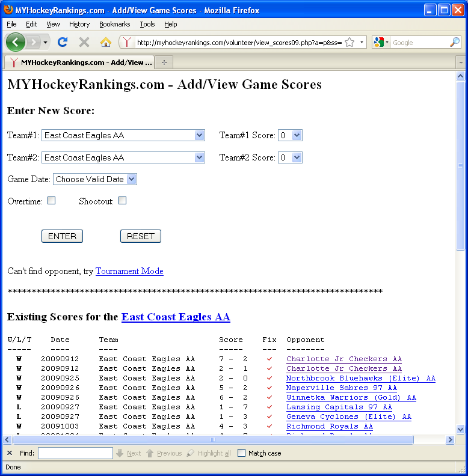Click the RESET button

point(140,236)
